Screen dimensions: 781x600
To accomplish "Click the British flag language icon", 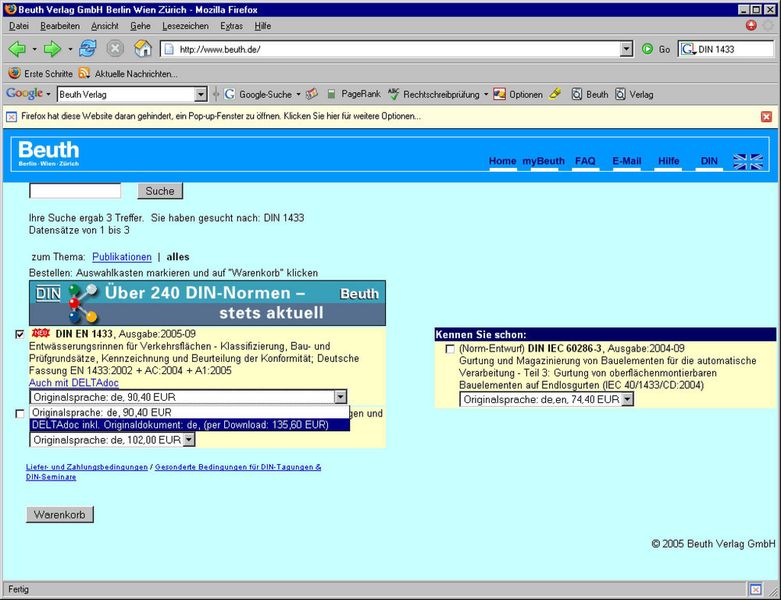I will click(747, 161).
